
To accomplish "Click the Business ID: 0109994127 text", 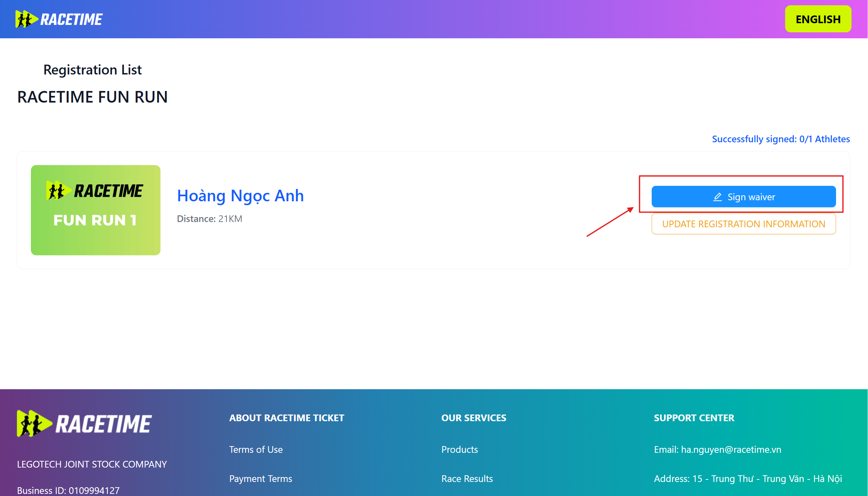I will (68, 491).
